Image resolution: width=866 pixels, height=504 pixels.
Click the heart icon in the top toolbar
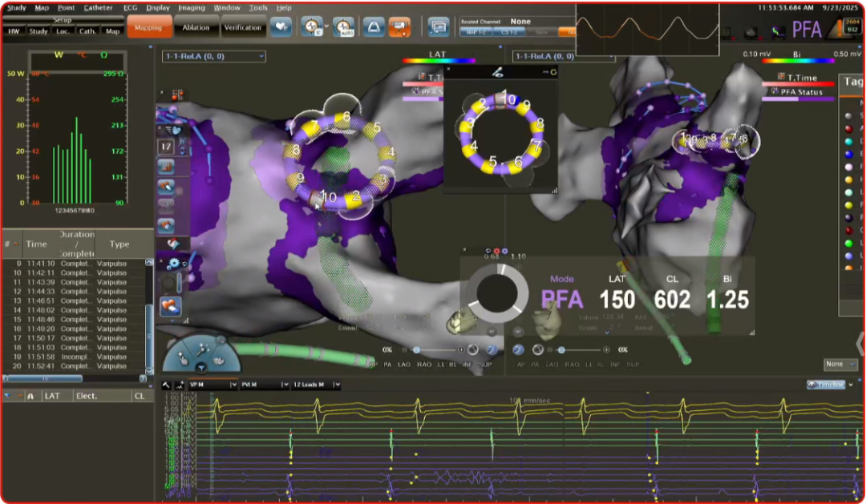[x=281, y=26]
